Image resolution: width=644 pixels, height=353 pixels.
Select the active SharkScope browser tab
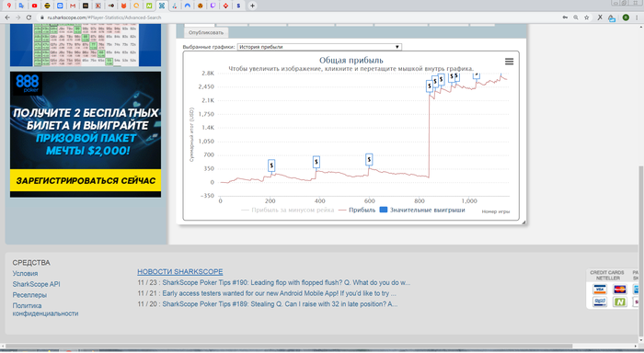coord(162,6)
